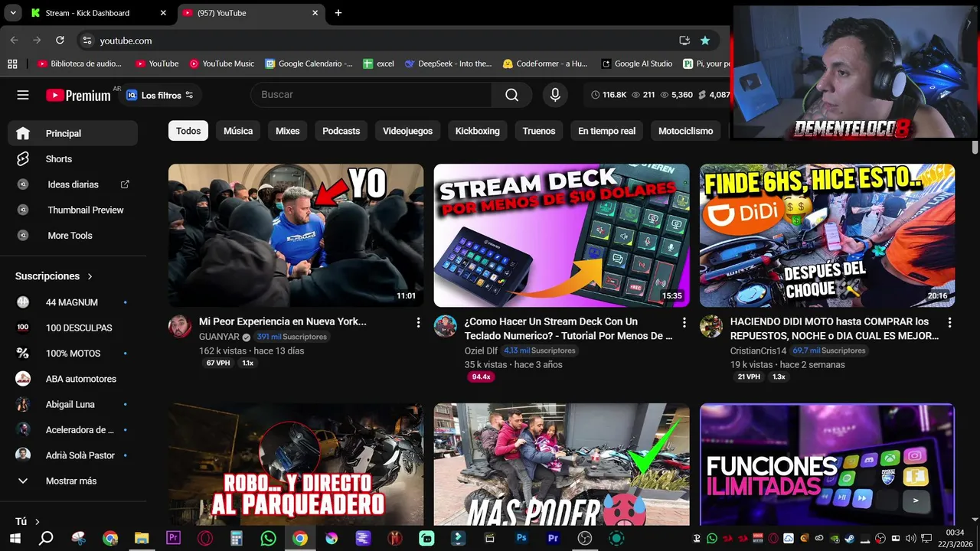The height and width of the screenshot is (551, 980).
Task: Open Oziel Dlf channel avatar
Action: pos(446,326)
